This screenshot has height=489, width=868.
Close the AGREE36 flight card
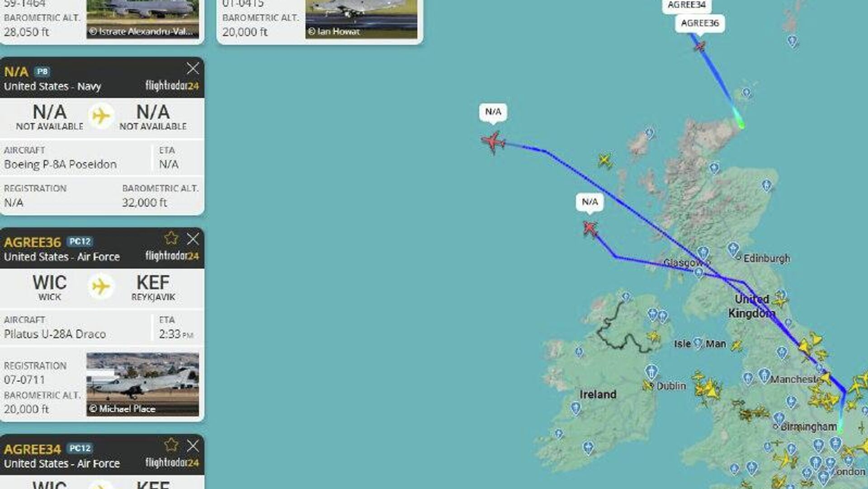tap(193, 239)
